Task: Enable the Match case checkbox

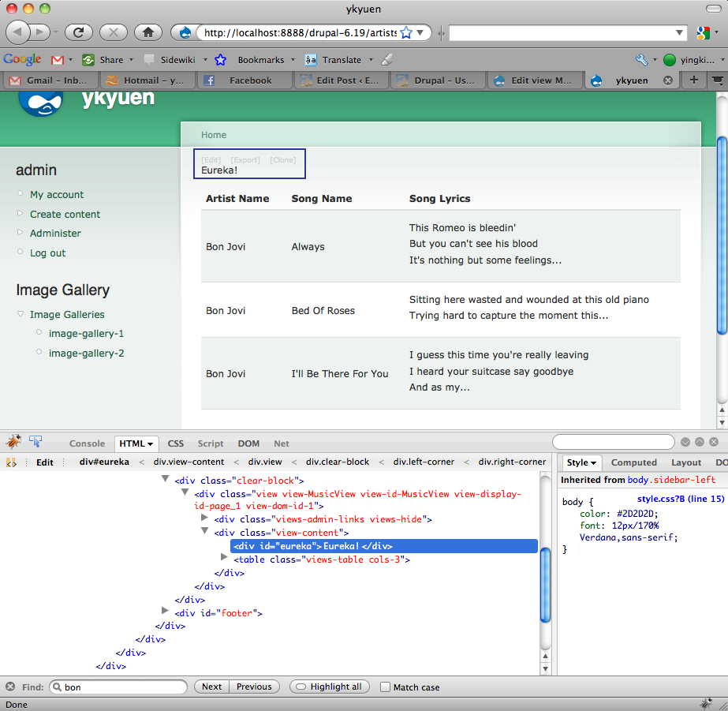Action: [x=385, y=687]
